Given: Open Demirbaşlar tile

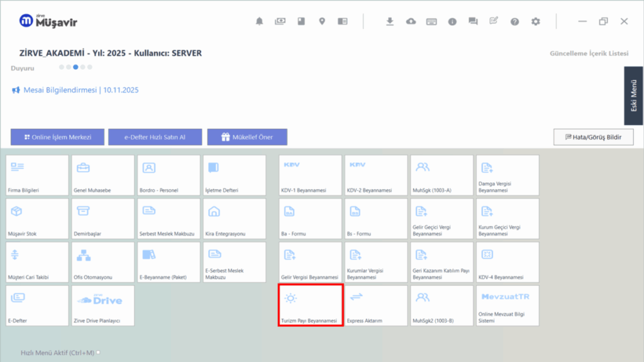Looking at the screenshot, I should click(x=103, y=219).
